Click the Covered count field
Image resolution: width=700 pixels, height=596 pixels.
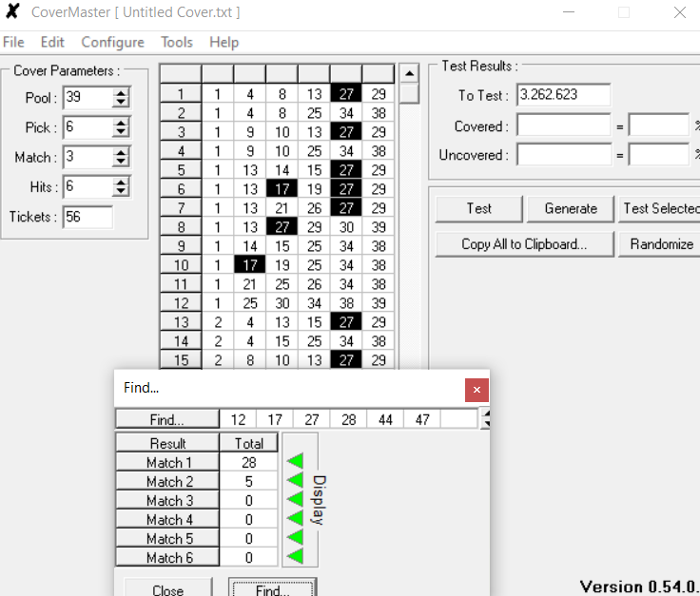point(563,125)
